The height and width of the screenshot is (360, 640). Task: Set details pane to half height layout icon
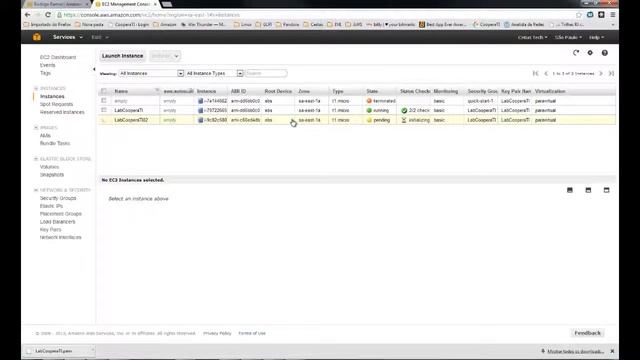[x=588, y=190]
